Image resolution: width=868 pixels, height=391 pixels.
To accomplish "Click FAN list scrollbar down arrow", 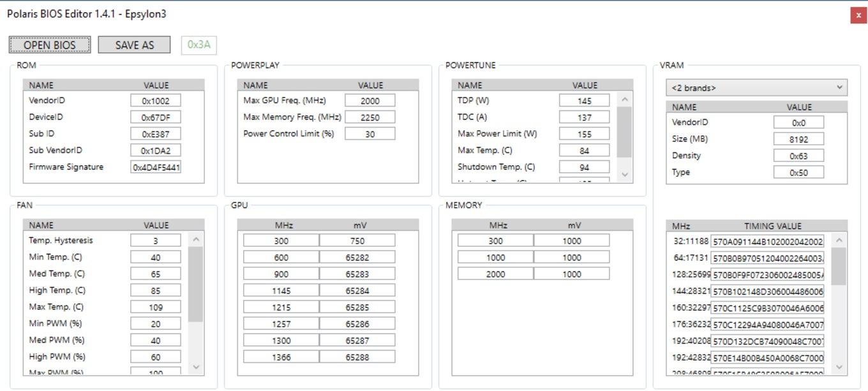I will coord(196,367).
